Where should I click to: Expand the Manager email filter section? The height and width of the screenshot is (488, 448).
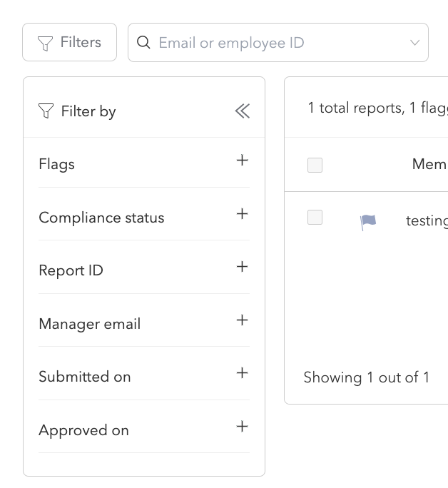[242, 320]
